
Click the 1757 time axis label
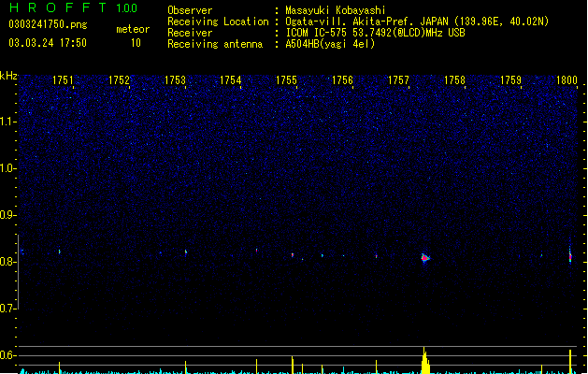click(398, 80)
